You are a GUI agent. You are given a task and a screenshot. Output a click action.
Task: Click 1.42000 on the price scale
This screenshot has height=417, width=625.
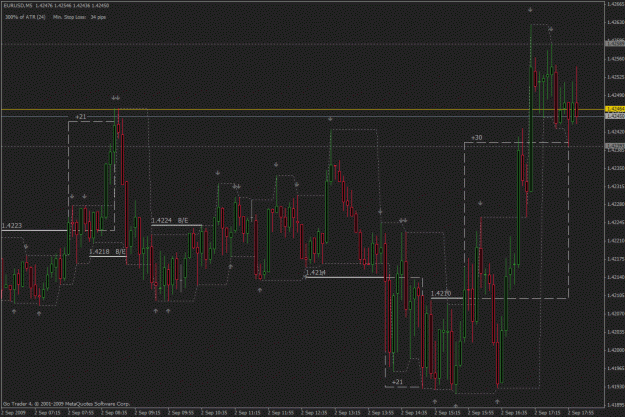pyautogui.click(x=616, y=350)
